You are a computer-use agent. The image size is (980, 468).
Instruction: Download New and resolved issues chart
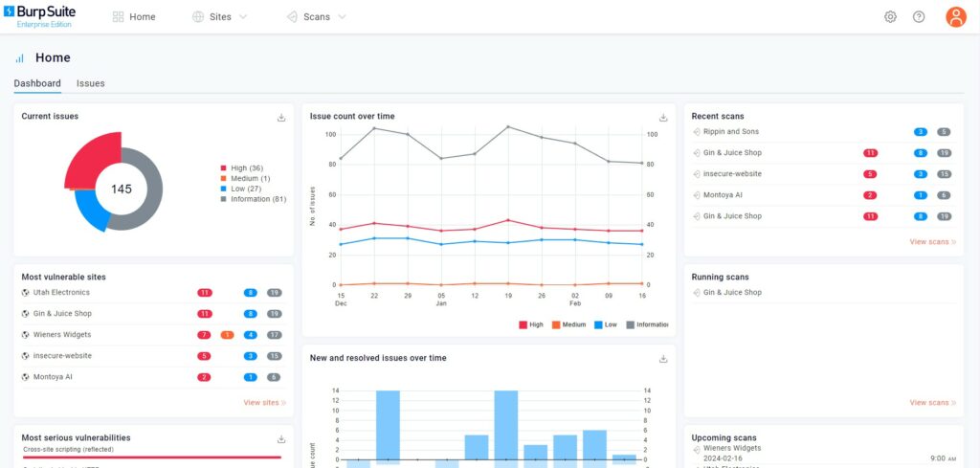(x=663, y=359)
